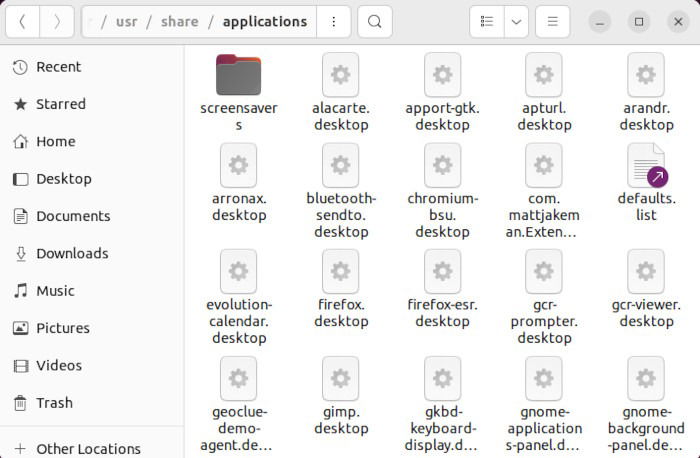Viewport: 700px width, 458px height.
Task: Click the 'share' path segment
Action: click(179, 21)
